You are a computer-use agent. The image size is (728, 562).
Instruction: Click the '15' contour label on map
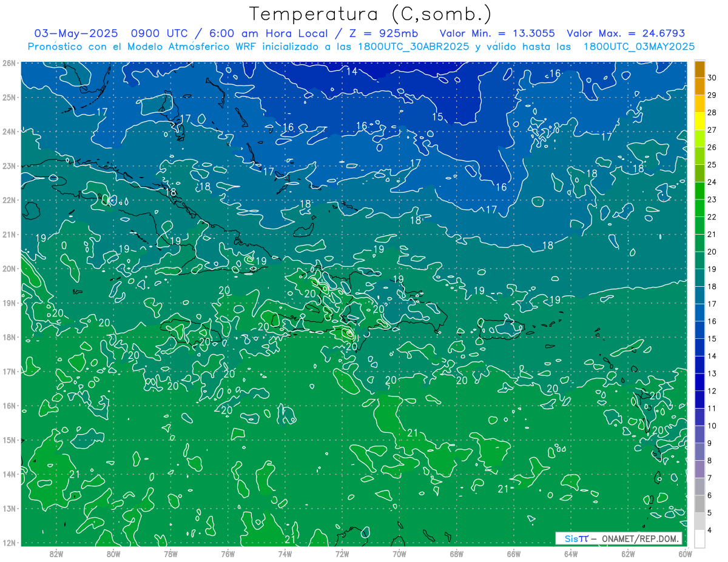click(x=437, y=117)
